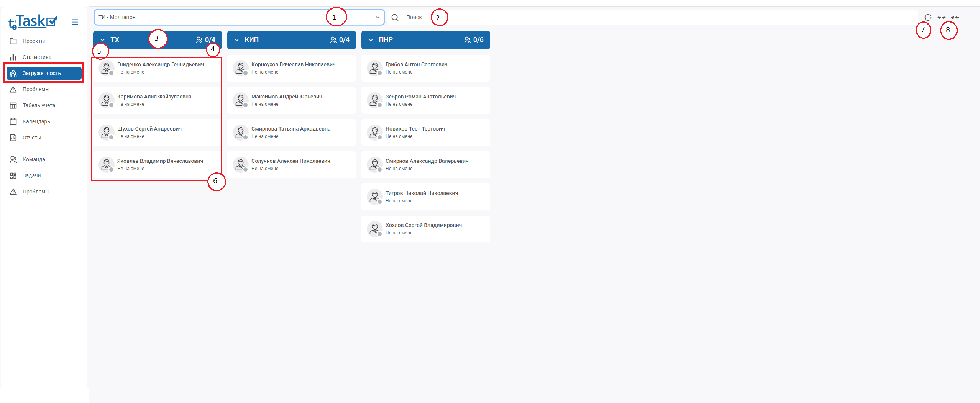This screenshot has width=980, height=403.
Task: Collapse the КИП column chevron
Action: coord(236,40)
